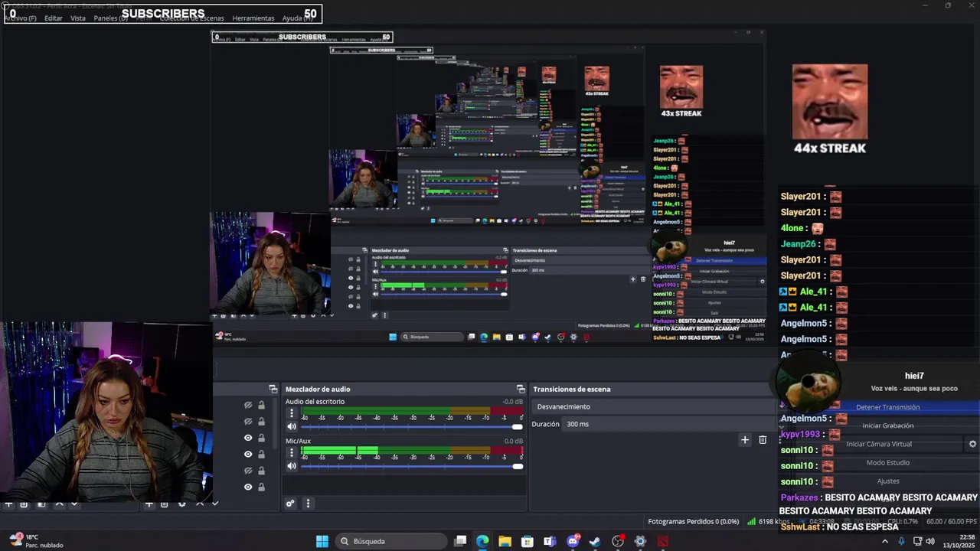Click the taskbar Búsqueda search box

[x=391, y=541]
